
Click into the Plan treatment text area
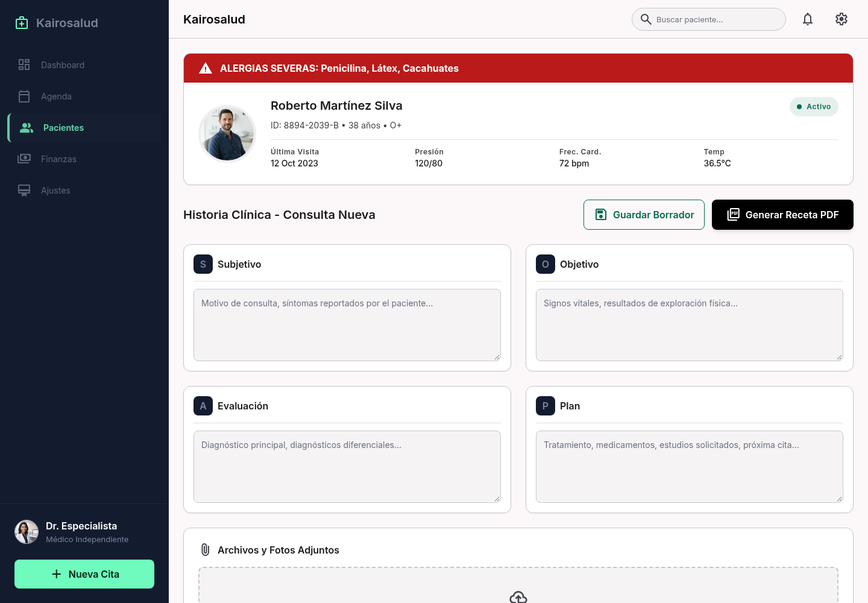pyautogui.click(x=690, y=467)
